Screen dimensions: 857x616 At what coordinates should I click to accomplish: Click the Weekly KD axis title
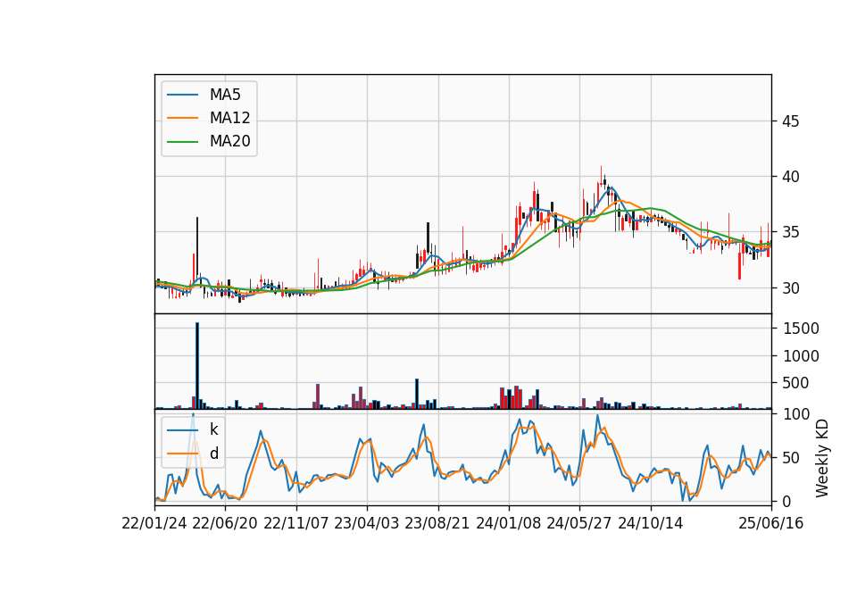coord(822,458)
